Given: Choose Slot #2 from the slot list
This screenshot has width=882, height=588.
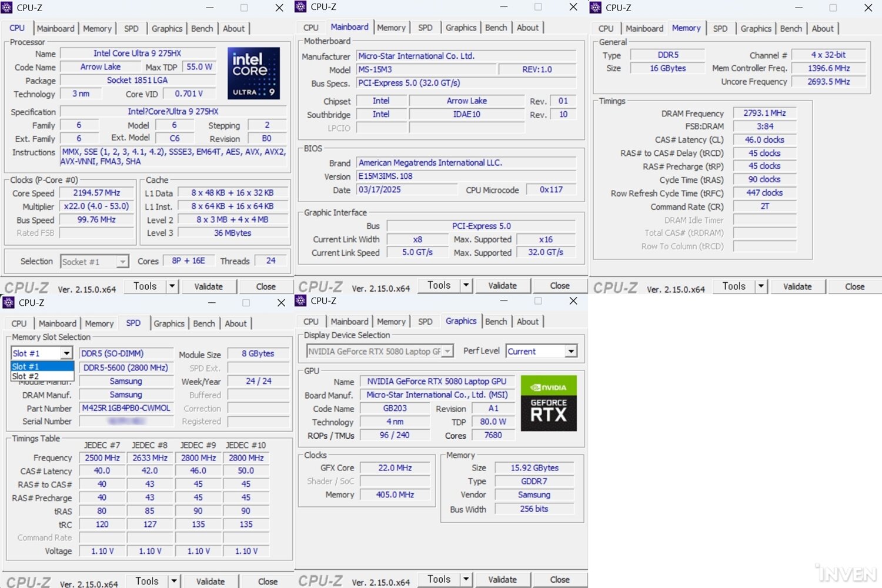Looking at the screenshot, I should click(x=42, y=376).
